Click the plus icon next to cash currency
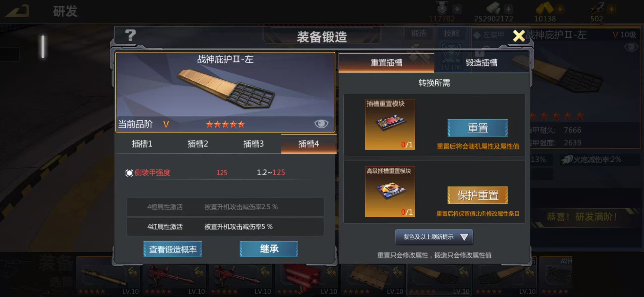Viewport: 644px width, 297px height. click(508, 9)
